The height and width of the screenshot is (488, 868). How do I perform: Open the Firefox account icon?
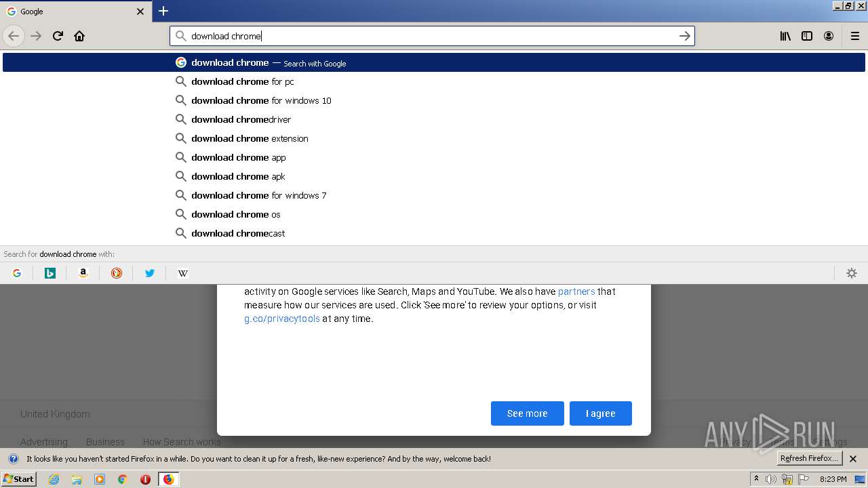(x=829, y=36)
